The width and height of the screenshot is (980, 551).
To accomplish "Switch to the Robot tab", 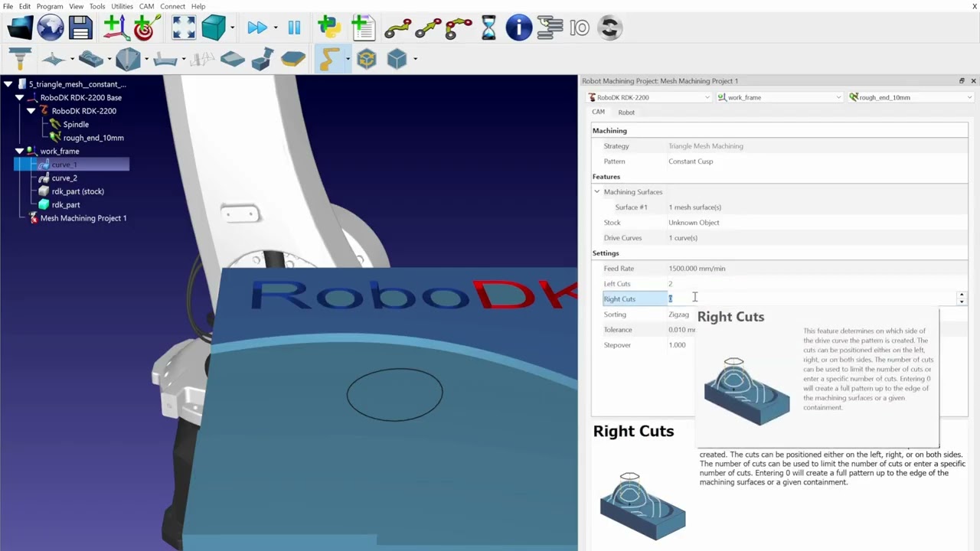I will (x=626, y=112).
